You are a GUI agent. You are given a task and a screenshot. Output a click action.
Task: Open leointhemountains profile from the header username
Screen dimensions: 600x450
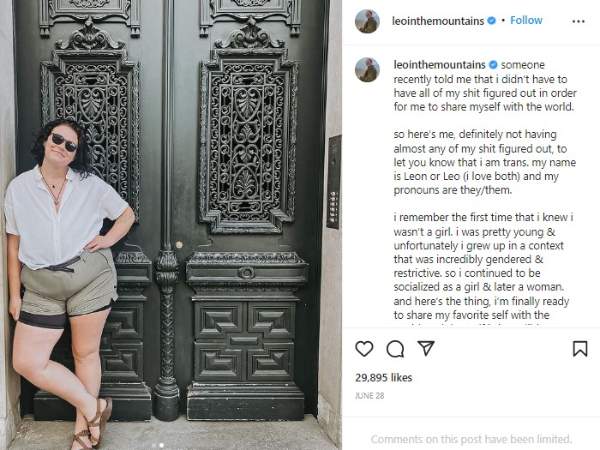pyautogui.click(x=438, y=21)
